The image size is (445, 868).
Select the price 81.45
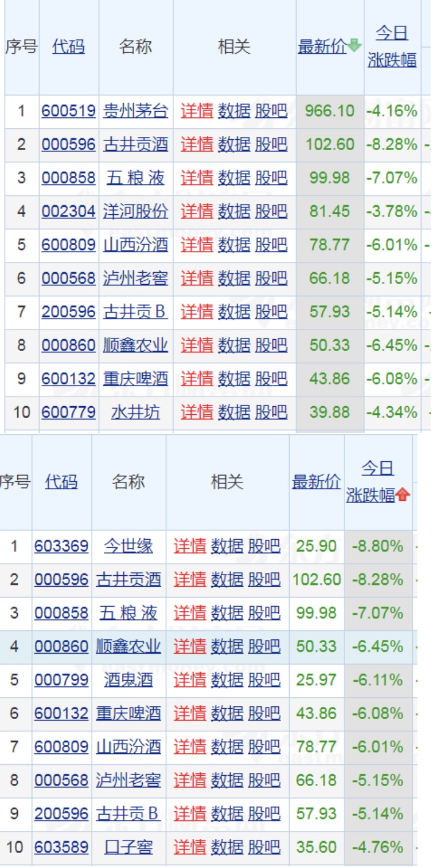[x=330, y=211]
